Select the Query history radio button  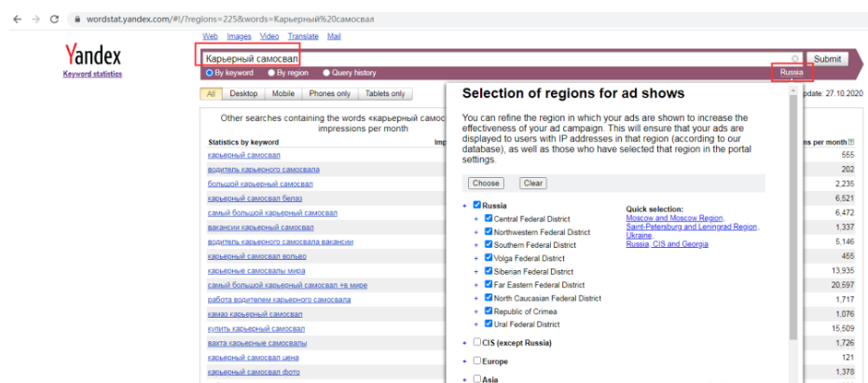coord(326,73)
